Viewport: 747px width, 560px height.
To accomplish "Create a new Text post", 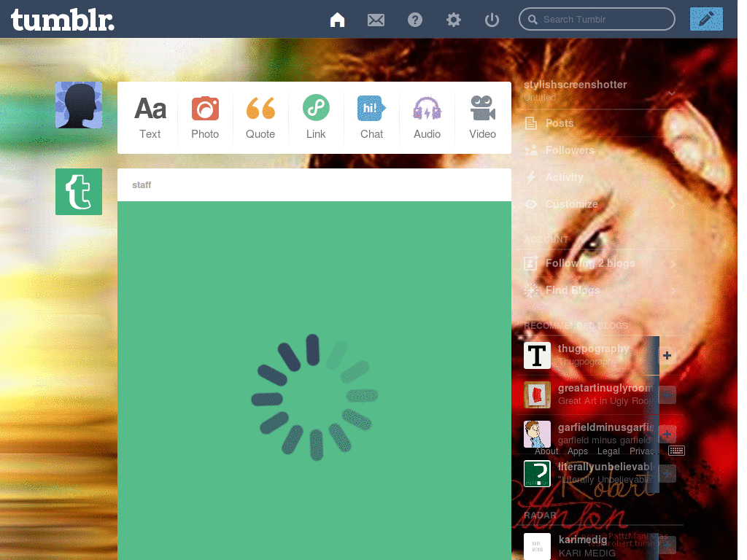I will click(x=150, y=117).
